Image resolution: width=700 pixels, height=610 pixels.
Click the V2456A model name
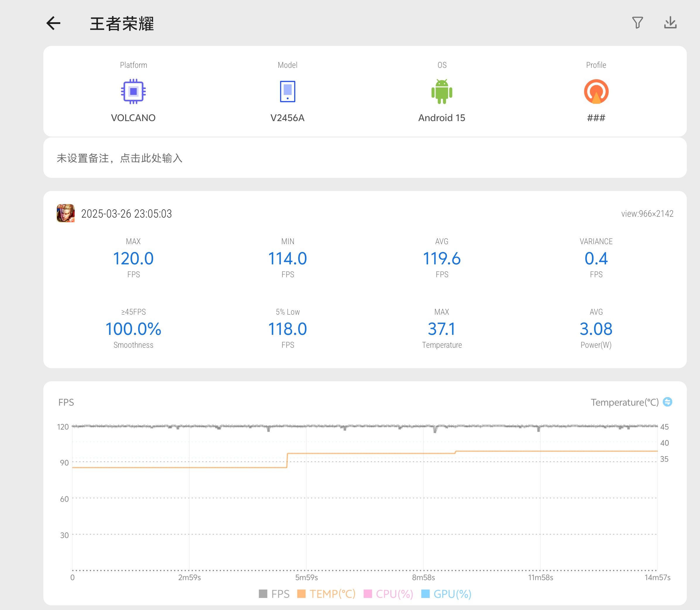pos(287,118)
